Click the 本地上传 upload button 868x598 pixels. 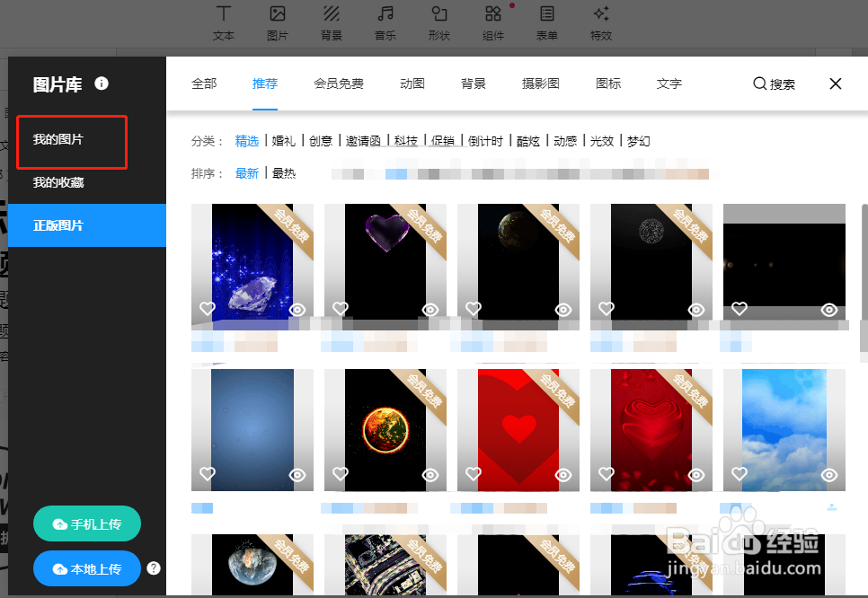87,568
